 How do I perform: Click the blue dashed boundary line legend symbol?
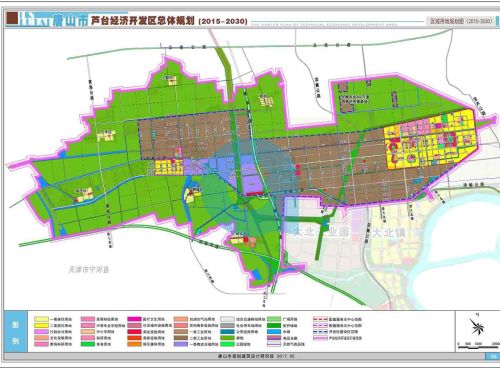pos(320,332)
